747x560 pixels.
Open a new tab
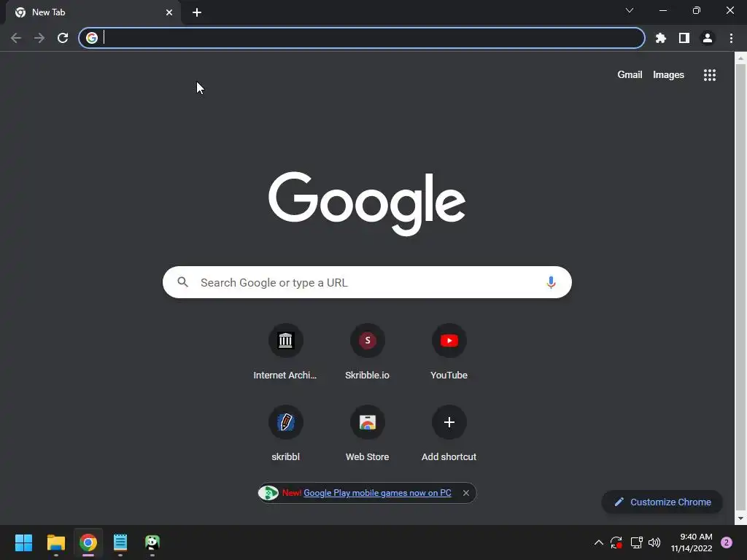197,12
